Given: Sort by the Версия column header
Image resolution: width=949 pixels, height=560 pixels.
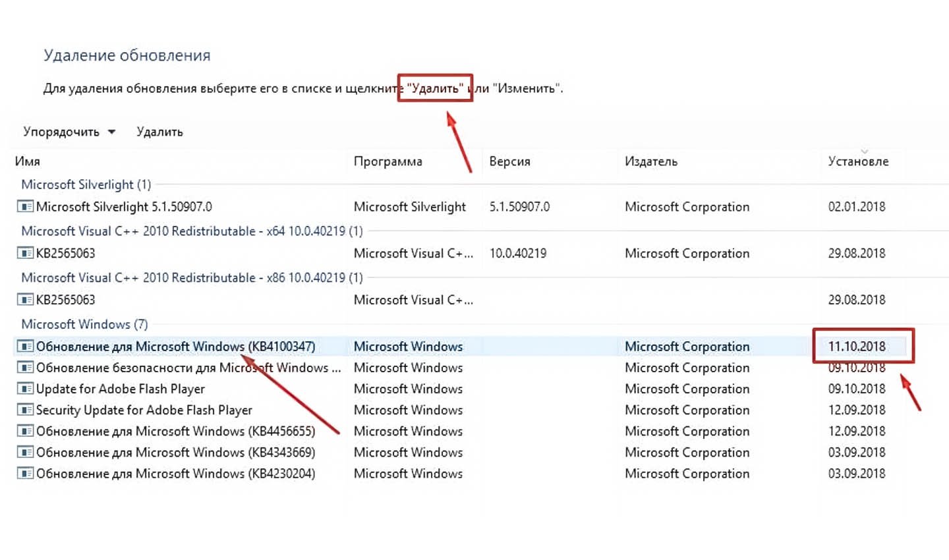Looking at the screenshot, I should click(509, 161).
